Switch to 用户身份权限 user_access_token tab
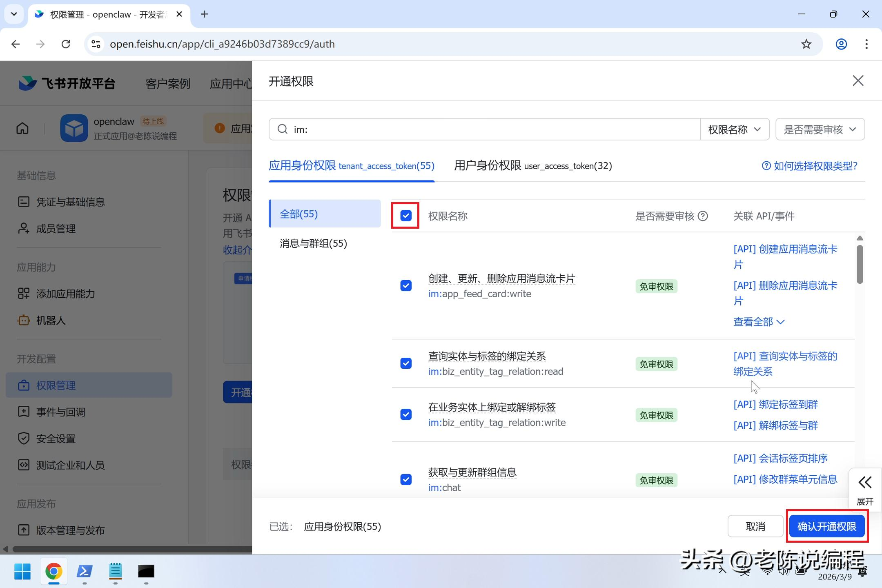Viewport: 882px width, 588px height. pyautogui.click(x=533, y=166)
